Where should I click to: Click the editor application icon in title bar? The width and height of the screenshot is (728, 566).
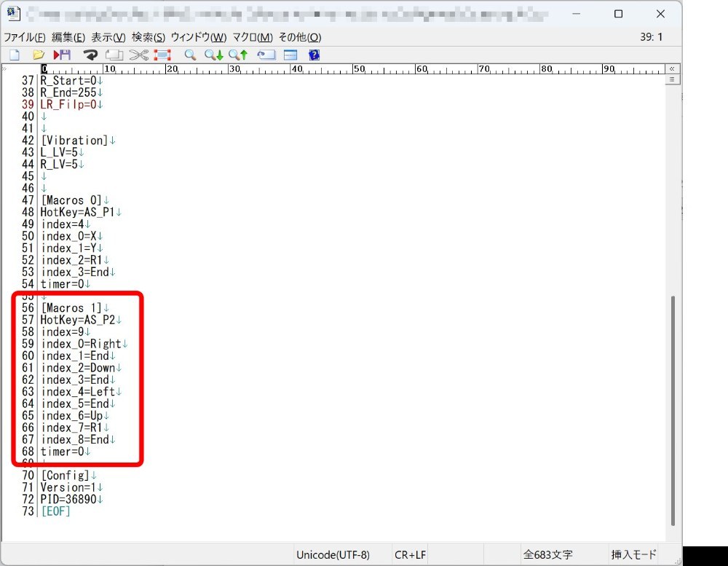click(13, 14)
